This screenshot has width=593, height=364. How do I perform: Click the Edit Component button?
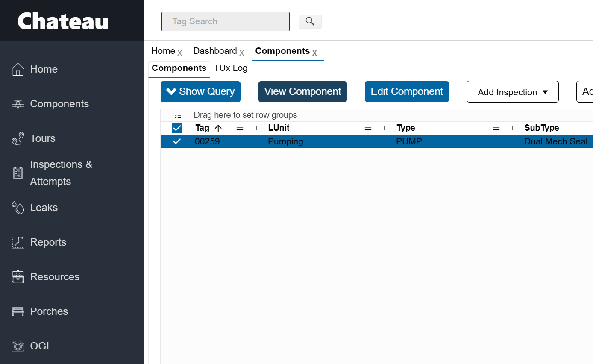407,92
